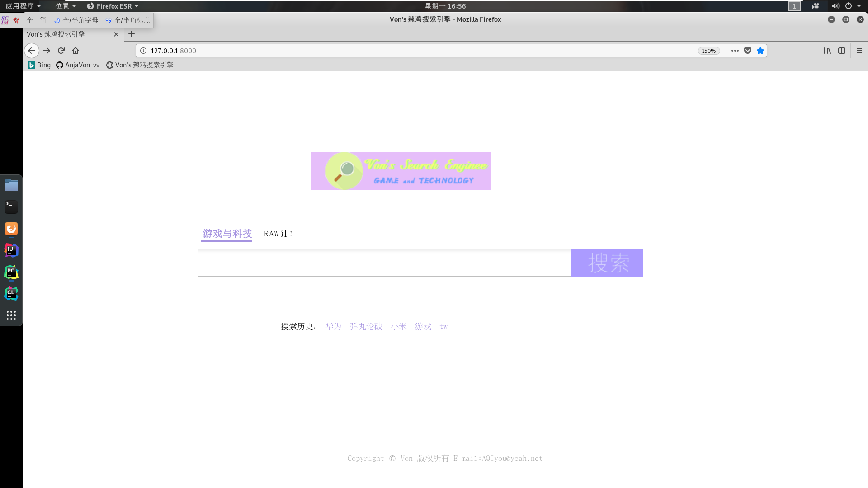Screen dimensions: 868x488
Task: Toggle the sidebar view icon
Action: point(842,51)
